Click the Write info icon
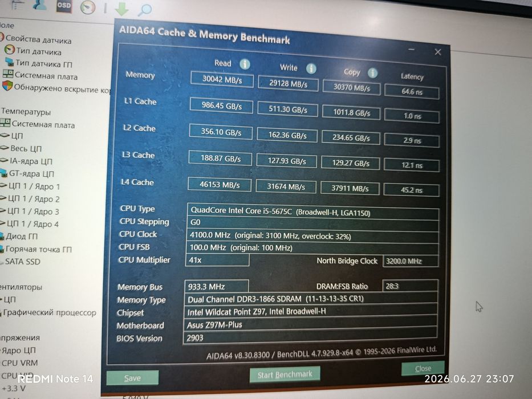Image resolution: width=532 pixels, height=399 pixels. 311,69
